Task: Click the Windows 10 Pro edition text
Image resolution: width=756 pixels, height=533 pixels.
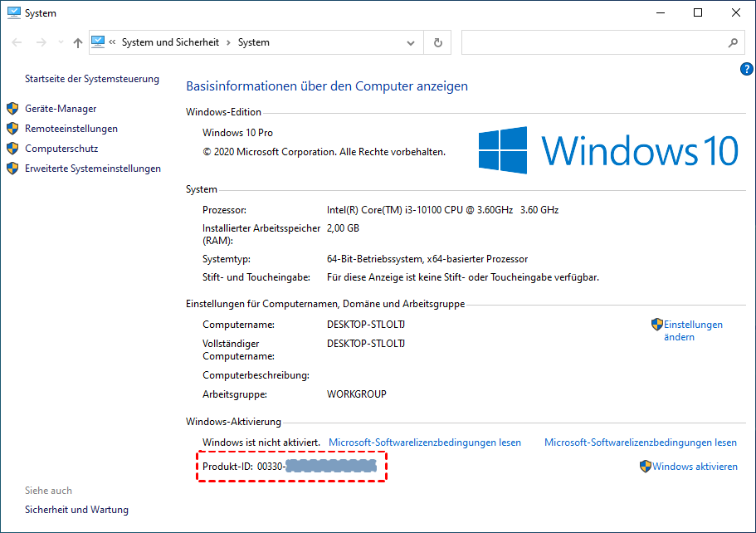Action: coord(237,133)
